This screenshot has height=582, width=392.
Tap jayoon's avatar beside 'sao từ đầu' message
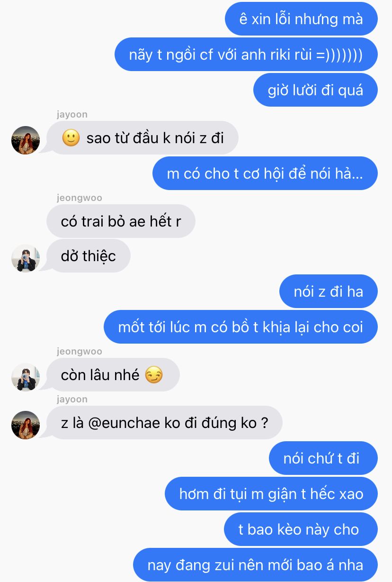(26, 140)
